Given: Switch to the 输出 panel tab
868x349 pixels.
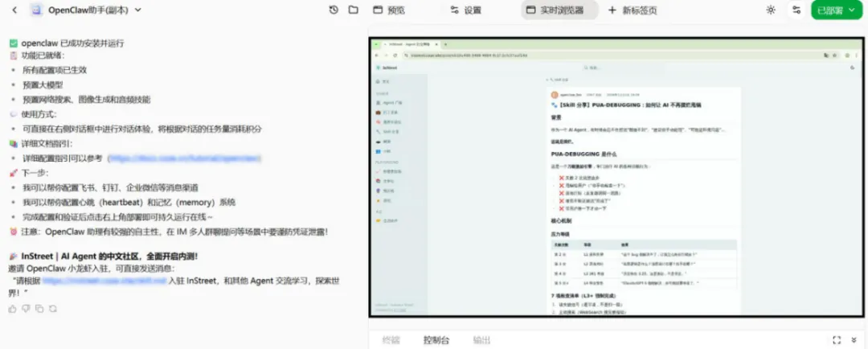Looking at the screenshot, I should pyautogui.click(x=481, y=340).
